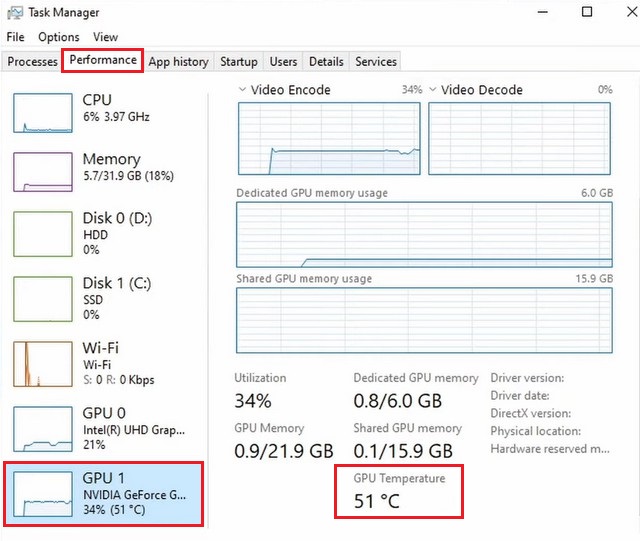Screen dimensions: 640x541
Task: Click the 'Driver date:' label
Action: (x=520, y=396)
